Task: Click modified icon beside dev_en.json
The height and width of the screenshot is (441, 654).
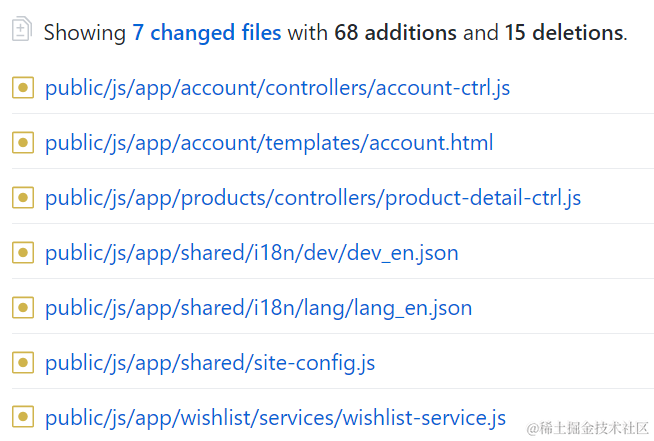Action: [x=23, y=253]
